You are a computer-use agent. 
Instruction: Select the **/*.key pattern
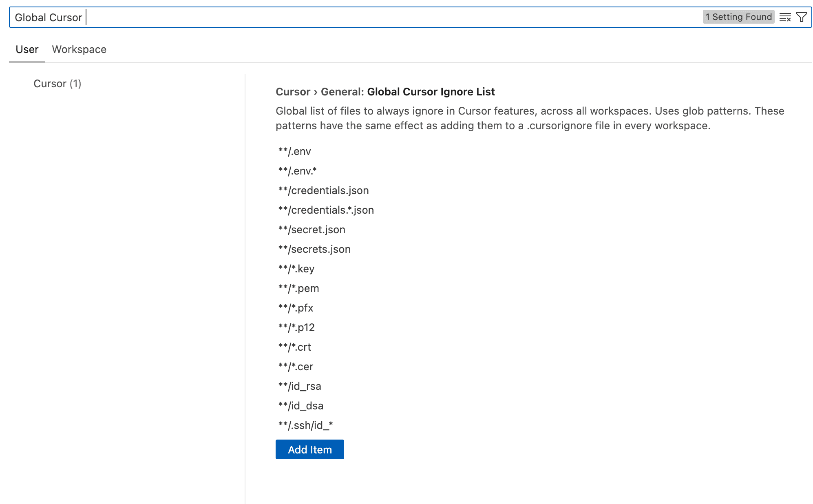click(x=296, y=269)
